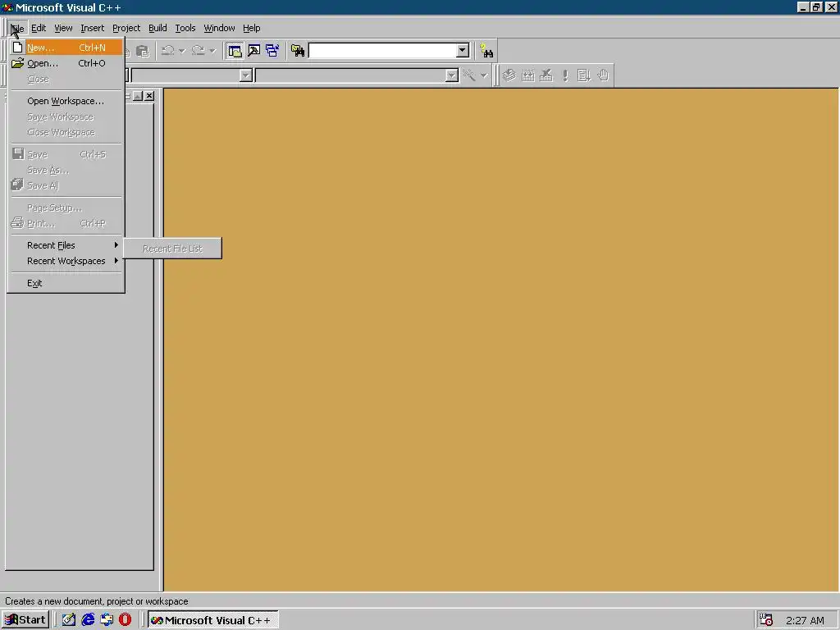Click the grayed Save Workspace entry
The width and height of the screenshot is (840, 630).
click(66, 116)
